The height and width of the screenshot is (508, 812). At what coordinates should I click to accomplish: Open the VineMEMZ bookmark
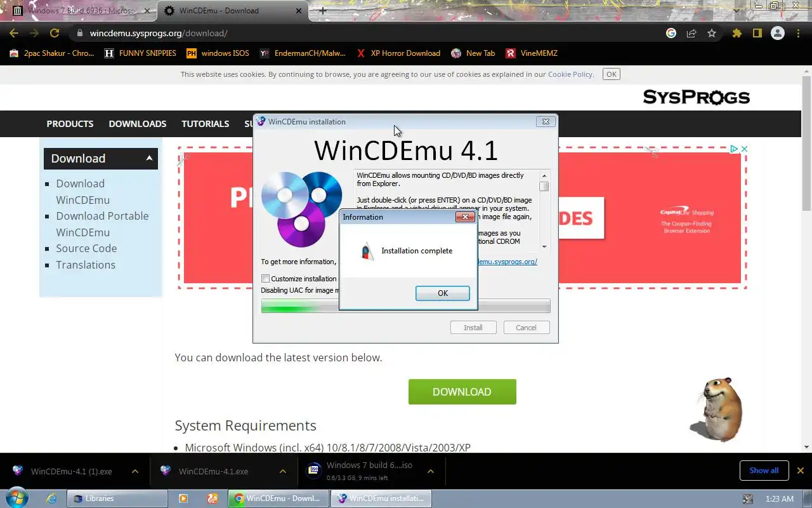[532, 53]
